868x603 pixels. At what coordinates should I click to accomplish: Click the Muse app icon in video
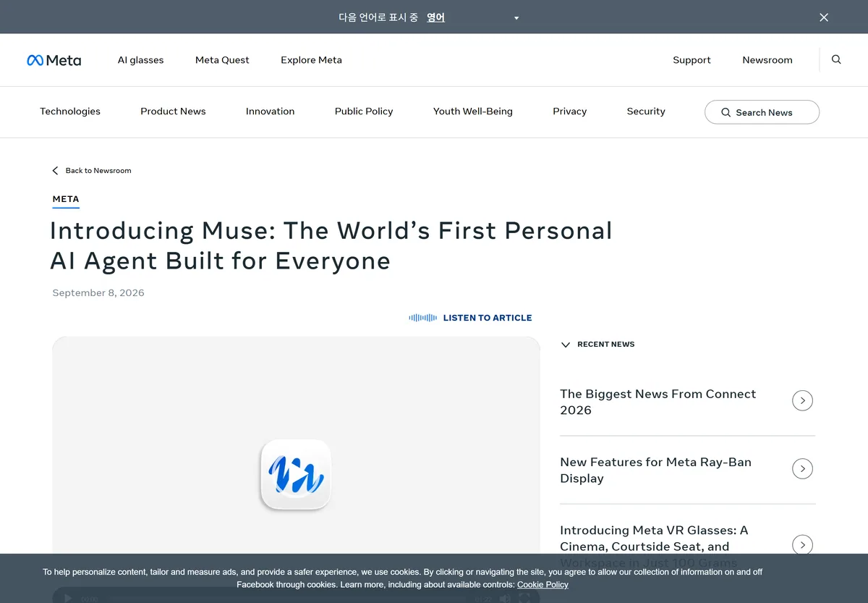click(x=296, y=474)
